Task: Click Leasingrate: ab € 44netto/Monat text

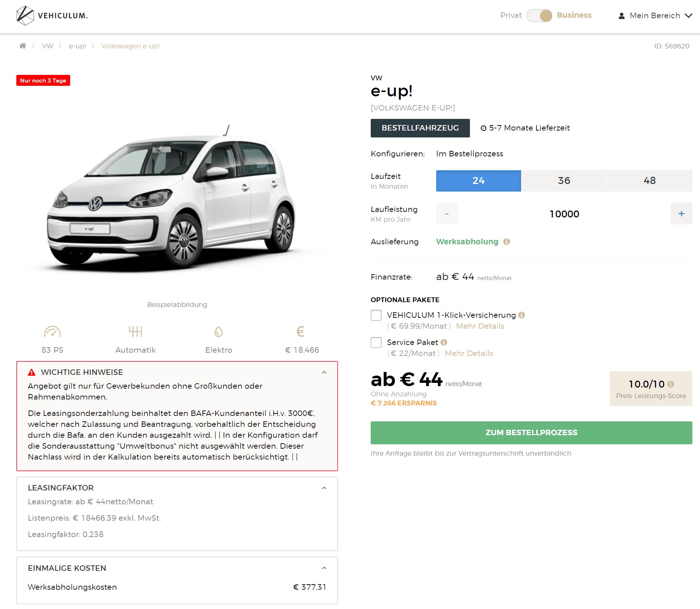Action: tap(90, 502)
